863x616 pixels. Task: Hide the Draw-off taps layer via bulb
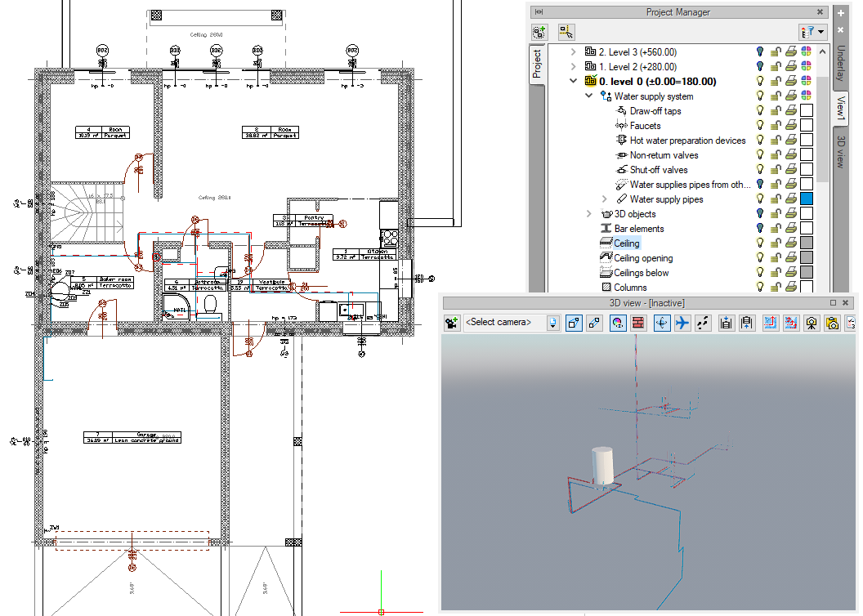click(x=760, y=110)
